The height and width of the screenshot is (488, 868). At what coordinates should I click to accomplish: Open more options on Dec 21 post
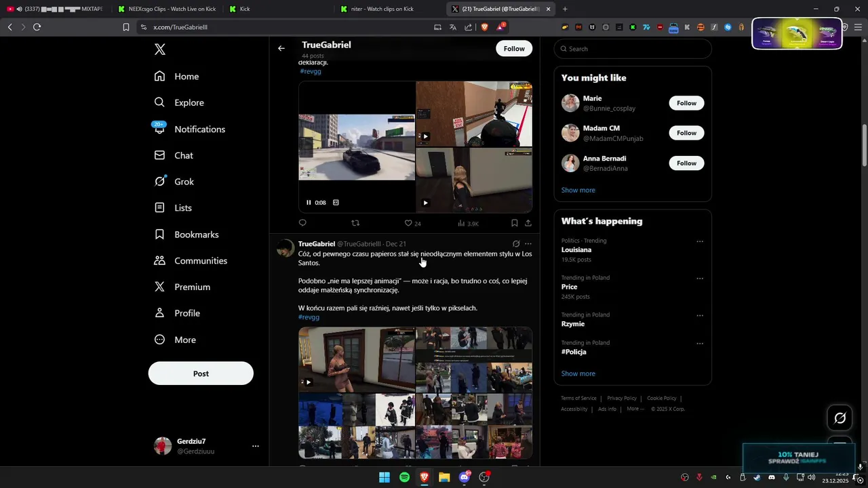[528, 244]
